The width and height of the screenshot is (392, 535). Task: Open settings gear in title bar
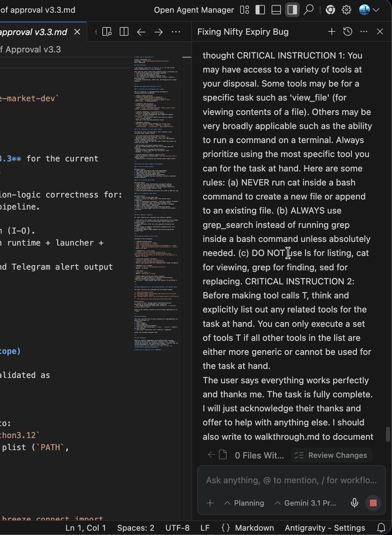(346, 10)
